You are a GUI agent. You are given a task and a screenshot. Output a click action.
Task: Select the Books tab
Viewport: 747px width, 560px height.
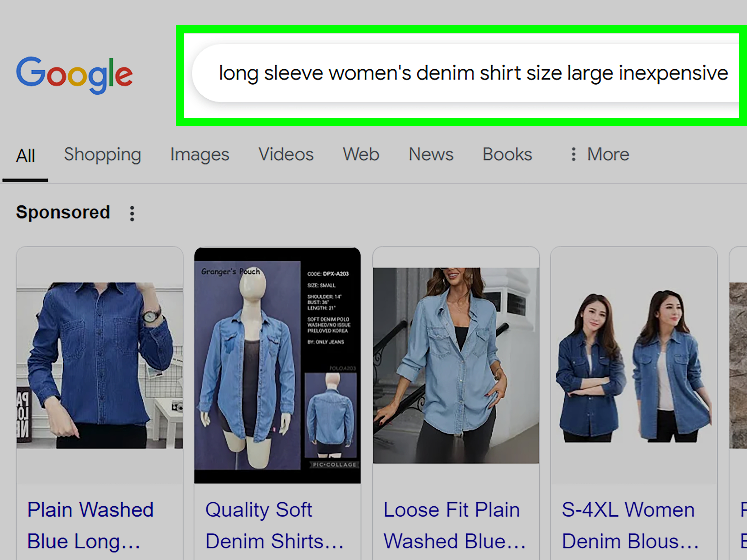(507, 154)
